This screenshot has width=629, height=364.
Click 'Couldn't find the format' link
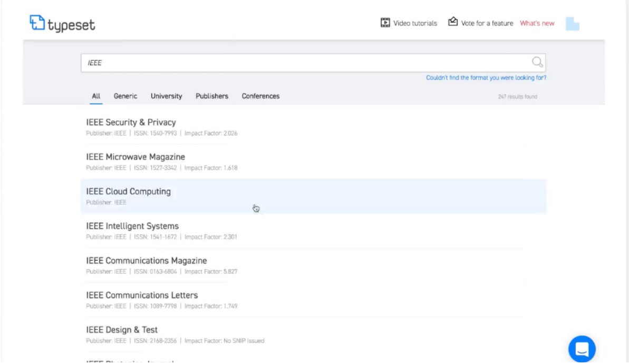[486, 78]
